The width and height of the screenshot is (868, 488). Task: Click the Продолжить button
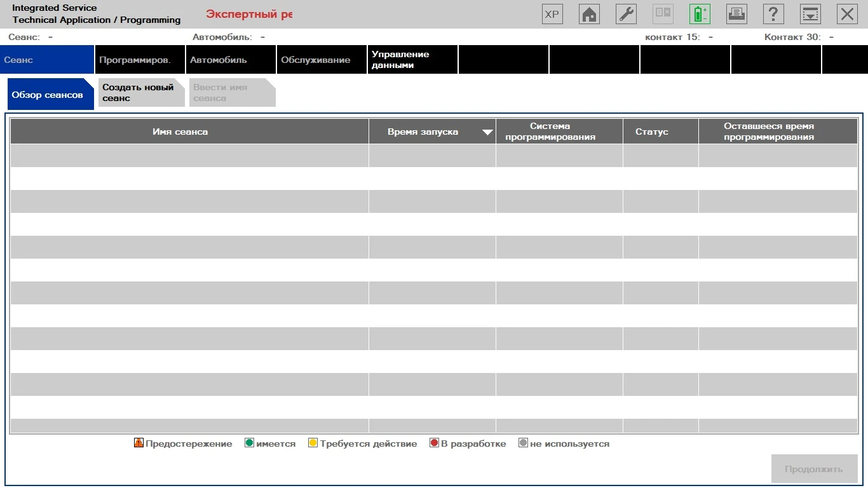(x=814, y=469)
